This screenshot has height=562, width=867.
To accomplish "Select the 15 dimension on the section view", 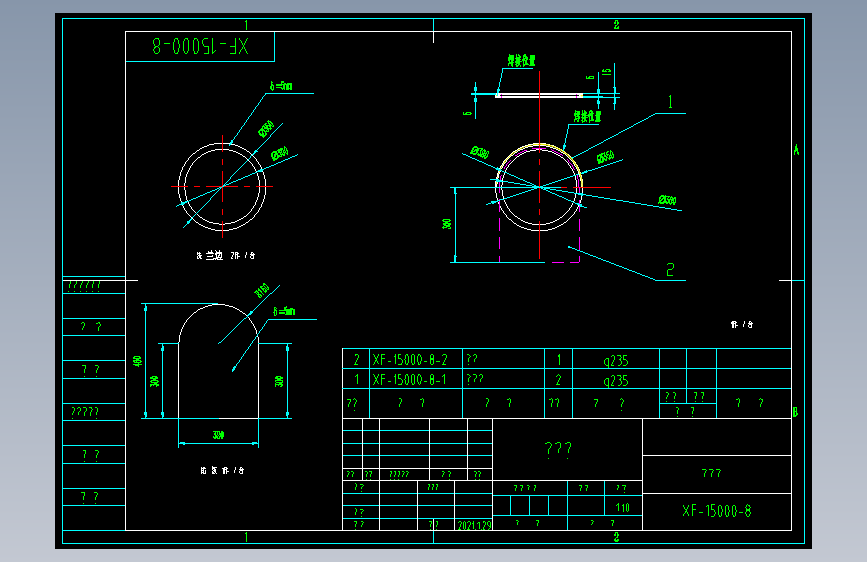I will pyautogui.click(x=607, y=71).
